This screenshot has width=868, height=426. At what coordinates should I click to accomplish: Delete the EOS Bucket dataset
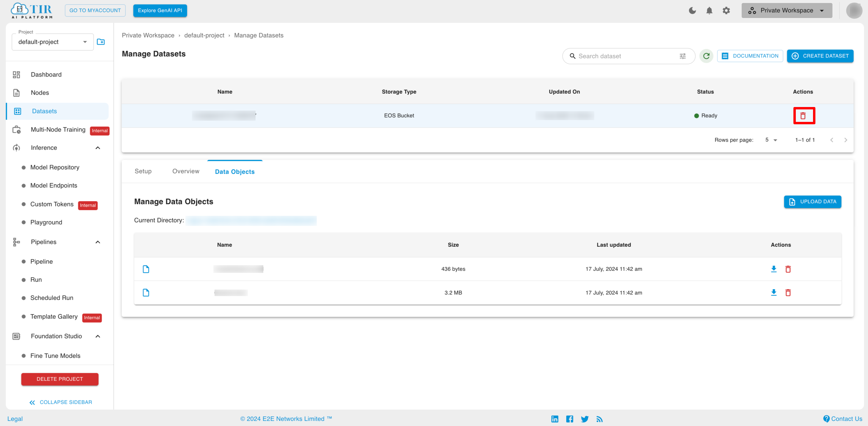click(x=803, y=116)
